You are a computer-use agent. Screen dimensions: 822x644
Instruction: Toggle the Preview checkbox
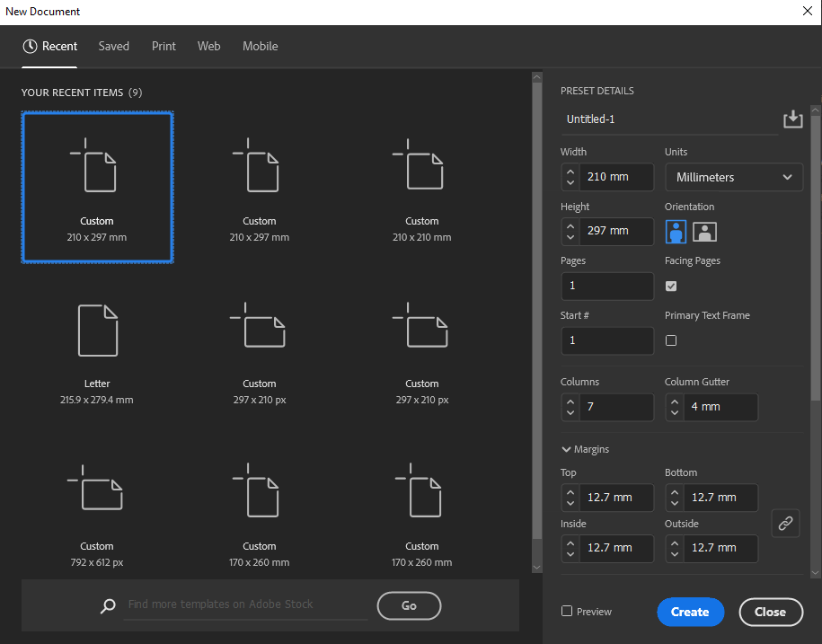point(567,612)
